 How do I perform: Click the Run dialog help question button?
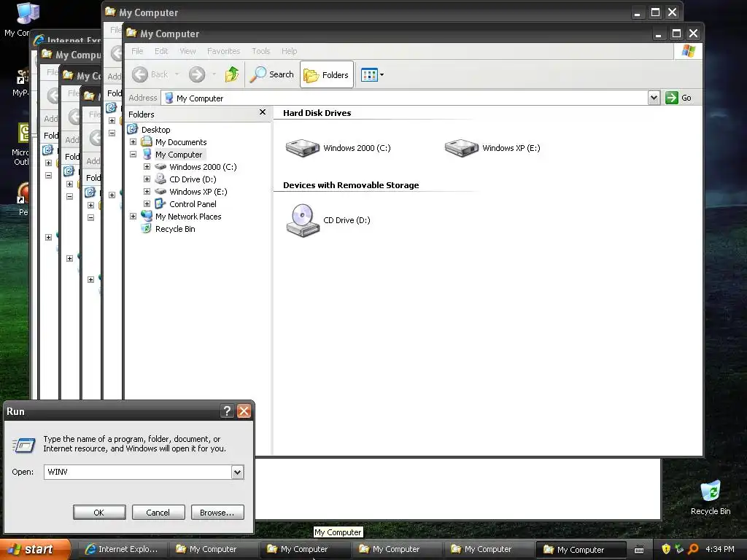click(228, 411)
